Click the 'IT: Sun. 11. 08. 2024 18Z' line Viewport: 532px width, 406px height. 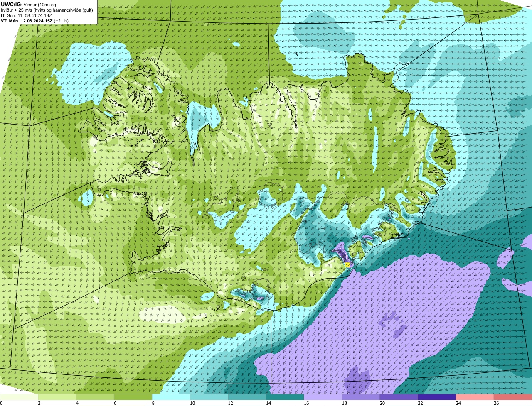coord(27,15)
